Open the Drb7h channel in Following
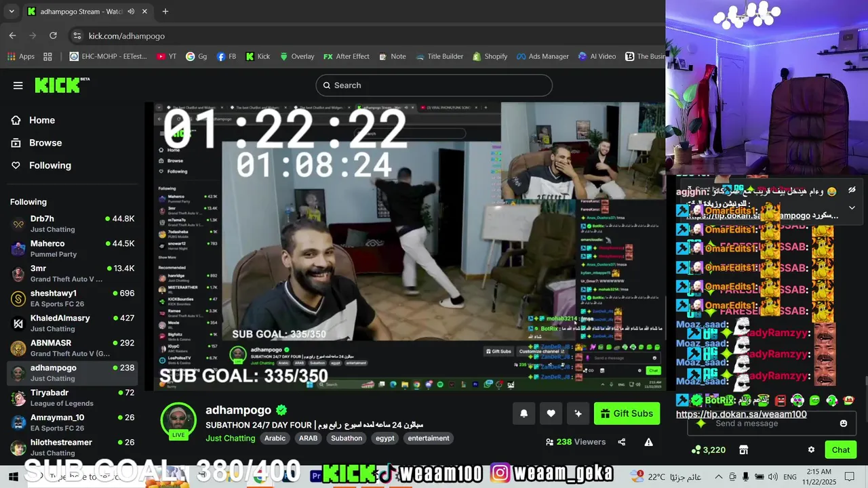The width and height of the screenshot is (868, 488). click(x=73, y=224)
